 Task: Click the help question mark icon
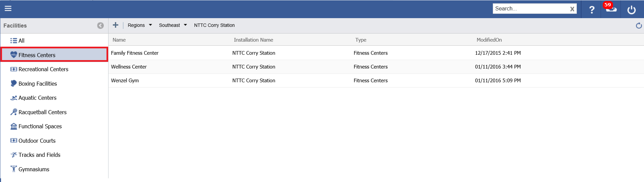coord(592,10)
